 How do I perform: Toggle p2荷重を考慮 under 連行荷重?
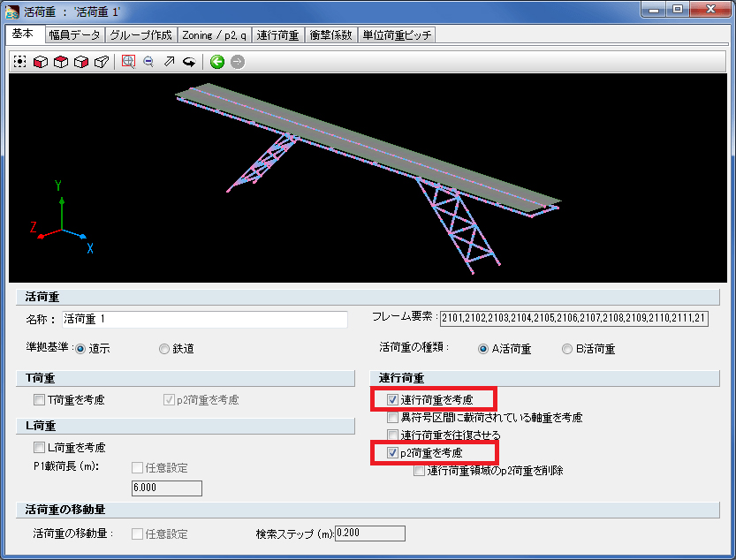(392, 452)
